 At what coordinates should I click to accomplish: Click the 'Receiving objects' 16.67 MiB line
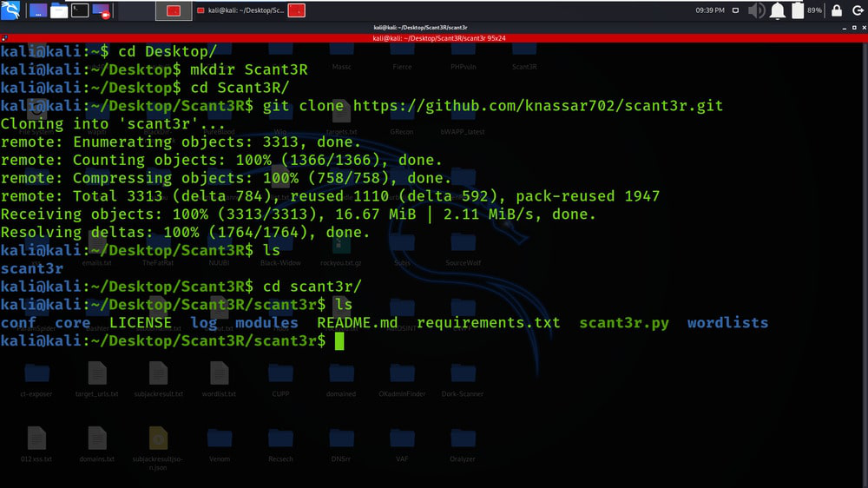click(x=298, y=214)
